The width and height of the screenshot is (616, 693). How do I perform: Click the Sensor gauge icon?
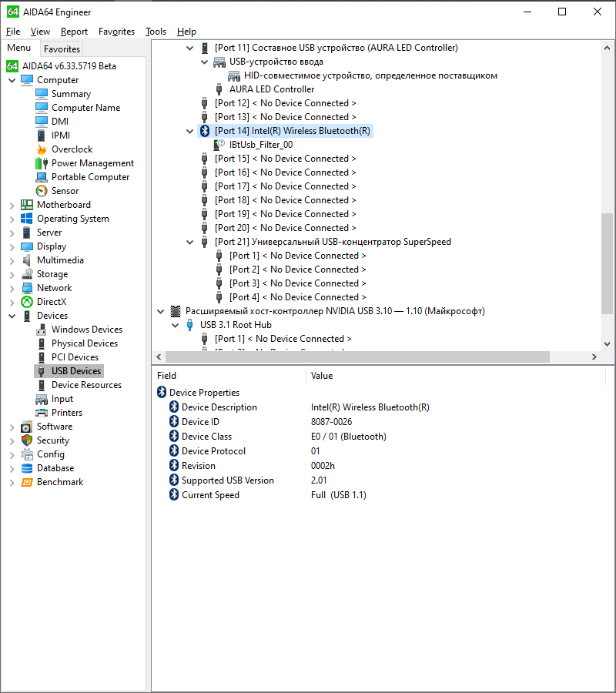pos(42,191)
